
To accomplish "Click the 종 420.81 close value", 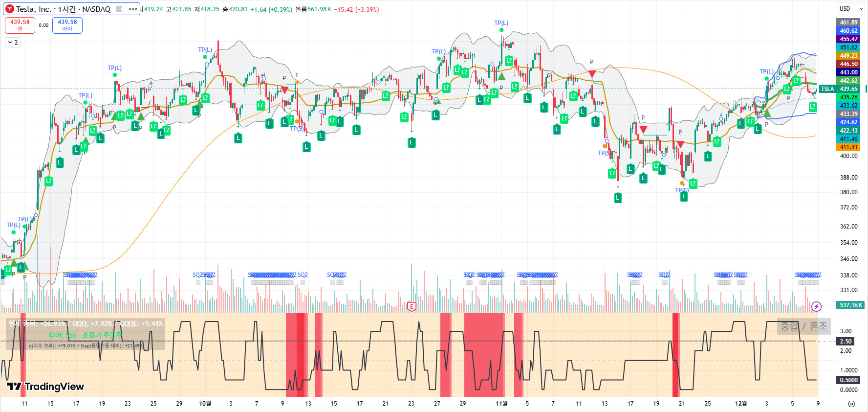I will point(235,9).
